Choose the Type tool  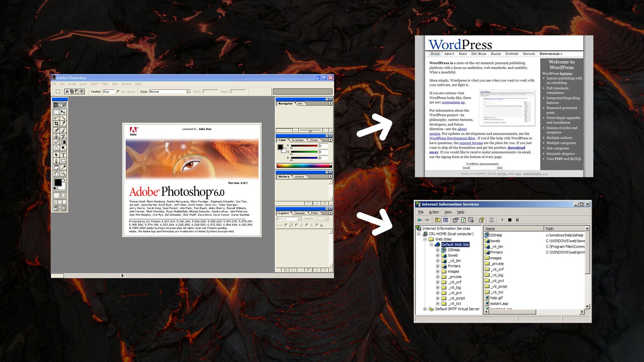63,155
